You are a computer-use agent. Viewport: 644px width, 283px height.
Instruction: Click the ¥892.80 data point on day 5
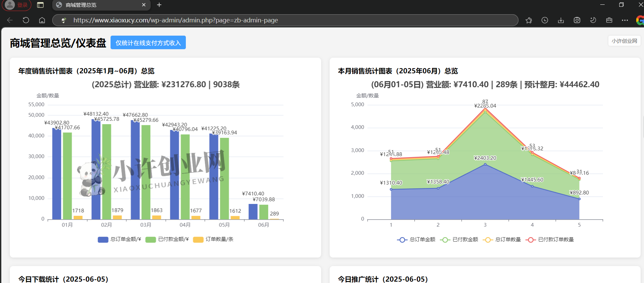579,199
